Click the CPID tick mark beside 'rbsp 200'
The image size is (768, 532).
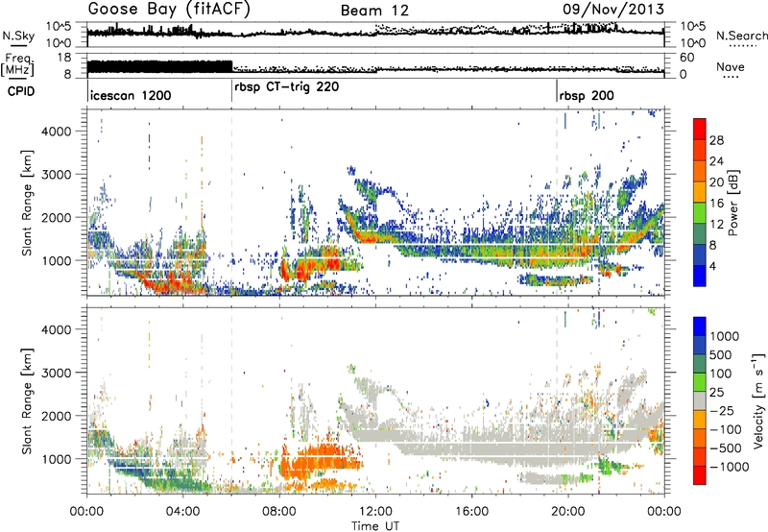point(557,90)
